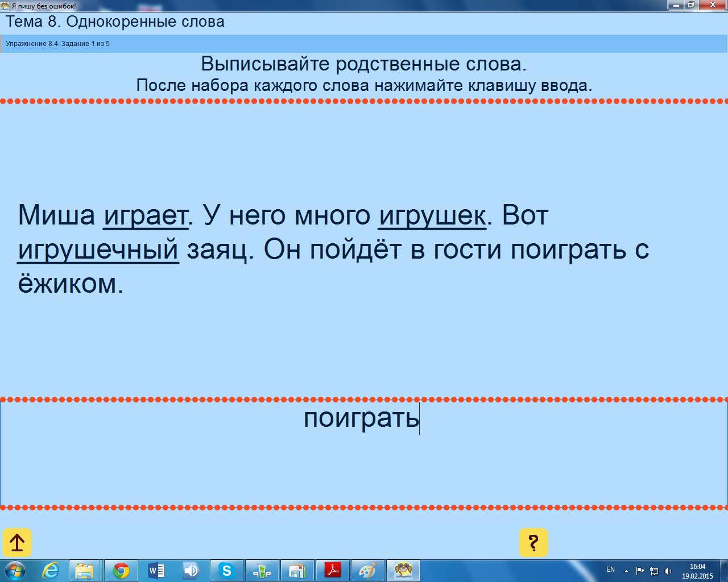728x582 pixels.
Task: Click the underlined word игрушечный
Action: [x=98, y=250]
